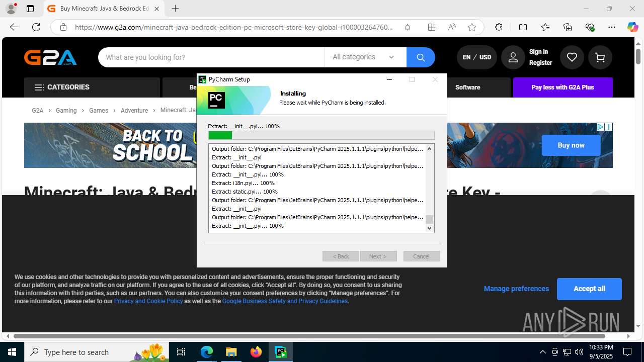The image size is (644, 362).
Task: Click the Games breadcrumb link
Action: click(x=99, y=111)
